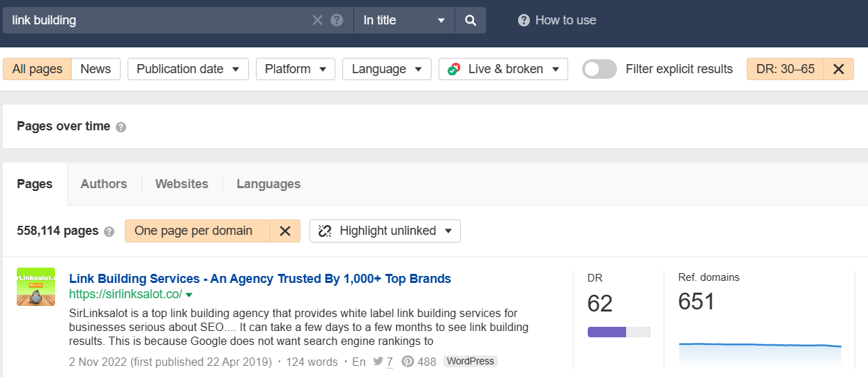Switch to the Pages tab
The width and height of the screenshot is (868, 377).
35,184
